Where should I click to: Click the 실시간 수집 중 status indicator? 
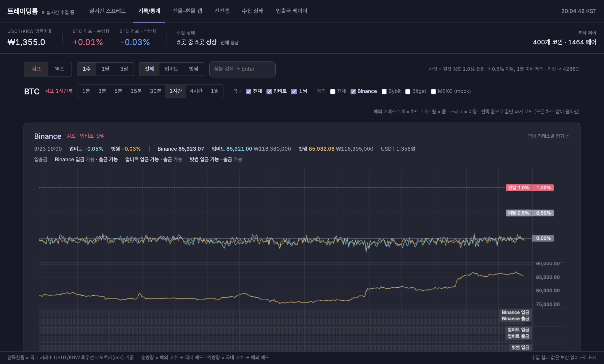tap(58, 12)
